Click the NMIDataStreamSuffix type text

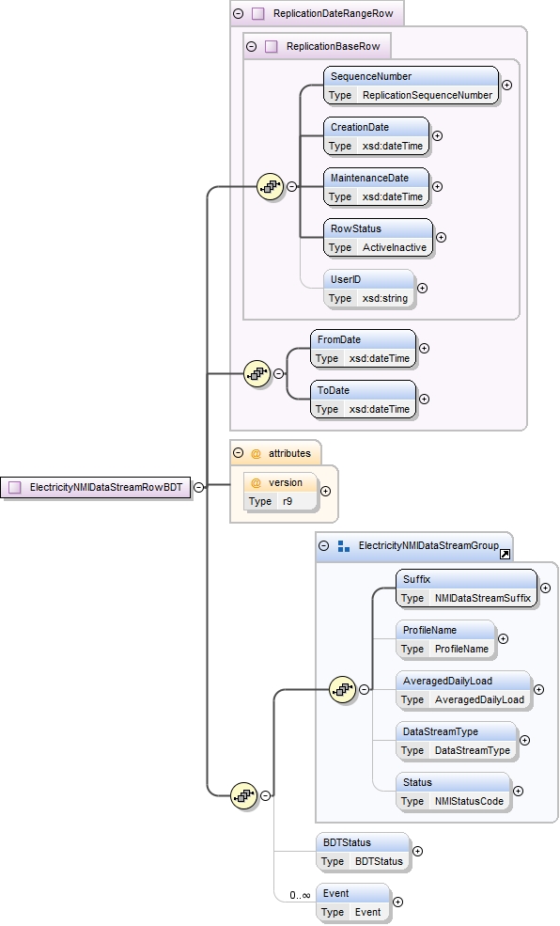[483, 598]
